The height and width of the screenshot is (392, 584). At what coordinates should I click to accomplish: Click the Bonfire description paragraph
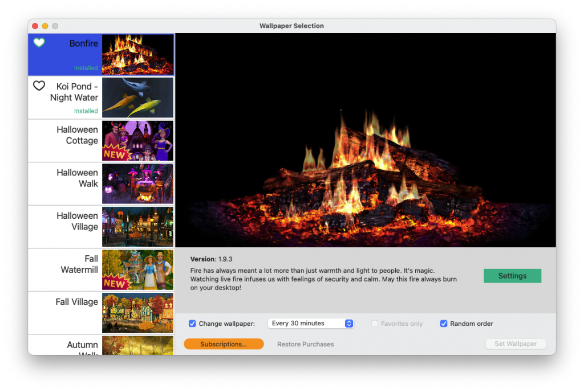pos(323,279)
